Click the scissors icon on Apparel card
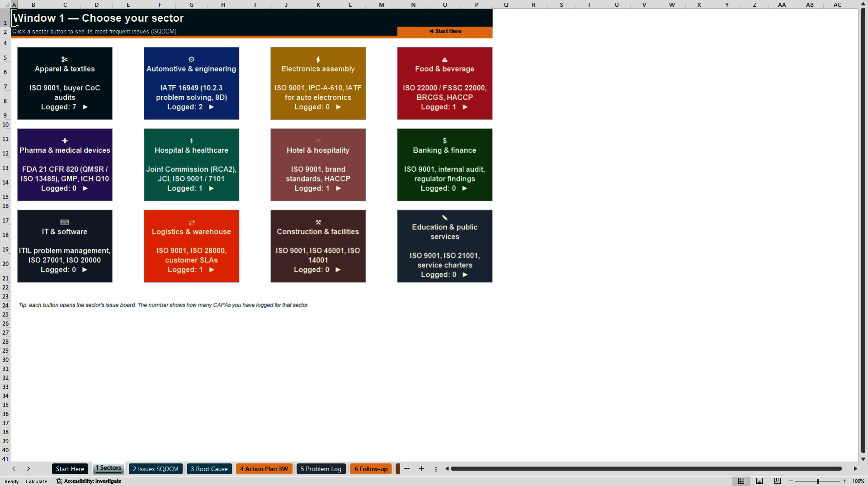The width and height of the screenshot is (868, 486). tap(65, 59)
